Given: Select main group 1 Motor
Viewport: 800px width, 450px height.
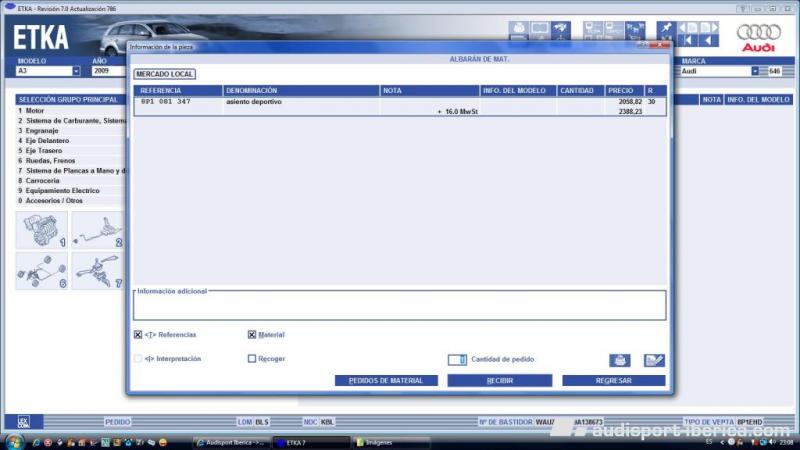Looking at the screenshot, I should [71, 111].
